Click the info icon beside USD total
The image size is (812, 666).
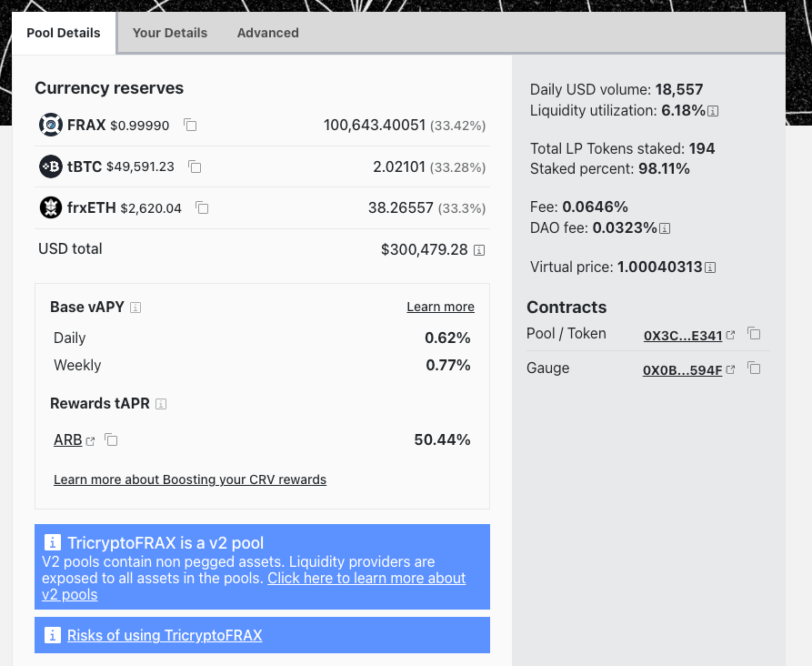(x=479, y=250)
